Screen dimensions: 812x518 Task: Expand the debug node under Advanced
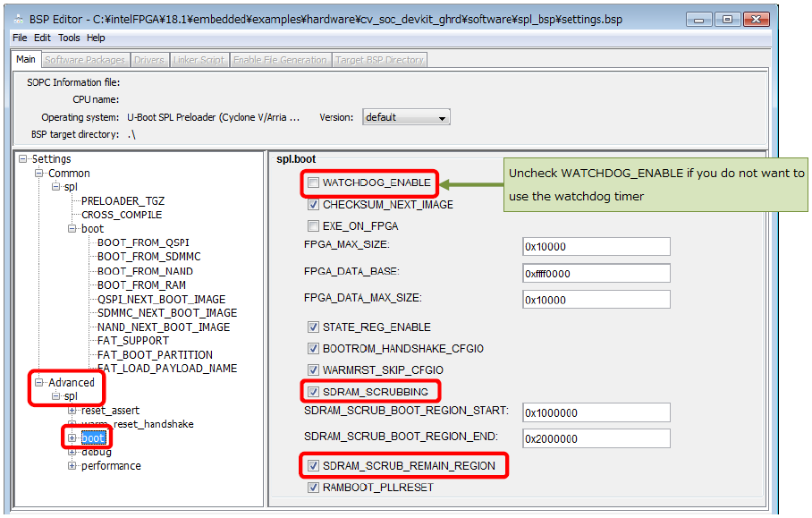[73, 452]
